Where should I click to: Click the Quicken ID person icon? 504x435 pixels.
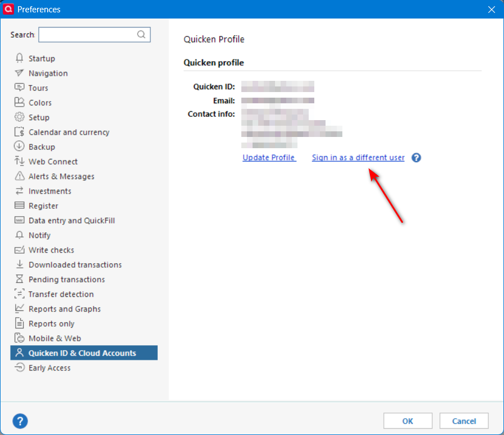click(x=19, y=352)
